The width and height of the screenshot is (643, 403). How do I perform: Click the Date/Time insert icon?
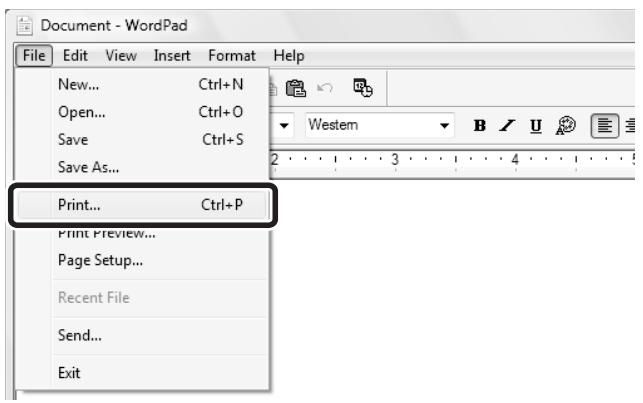(363, 87)
